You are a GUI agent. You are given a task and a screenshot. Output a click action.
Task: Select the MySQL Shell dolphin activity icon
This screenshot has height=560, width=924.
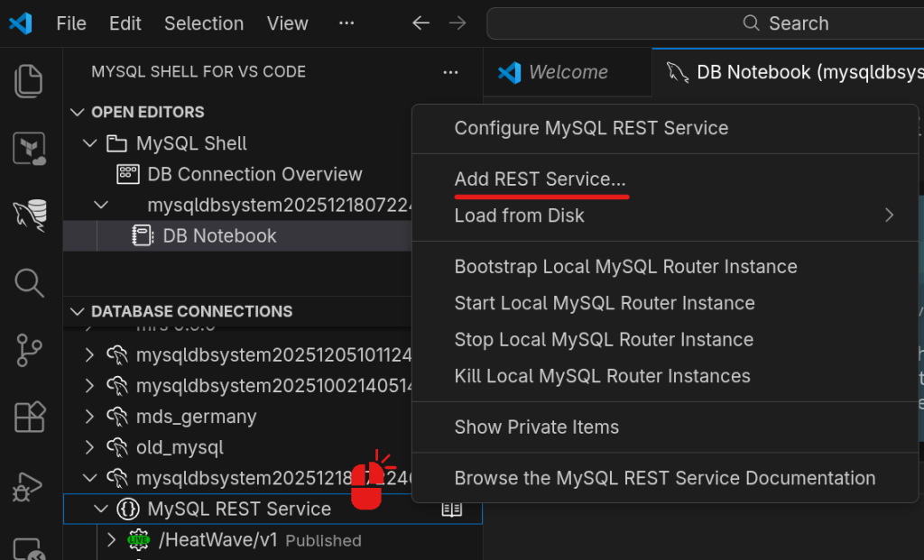click(x=29, y=215)
